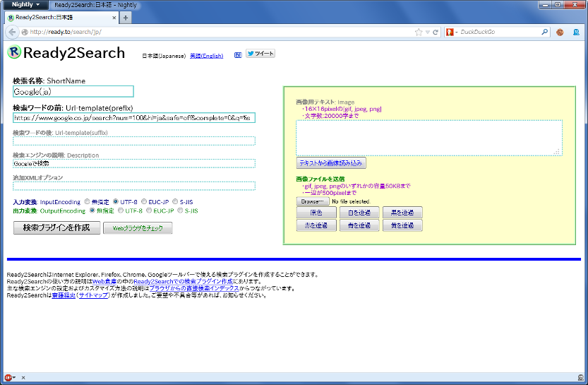588x385 pixels.
Task: Click the cookie icon in toolbar
Action: pyautogui.click(x=560, y=32)
